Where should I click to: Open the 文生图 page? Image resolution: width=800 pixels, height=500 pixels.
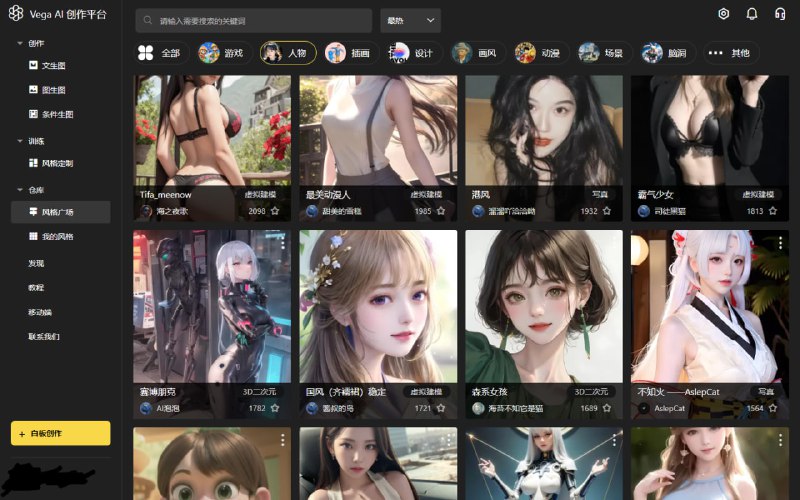click(x=47, y=65)
